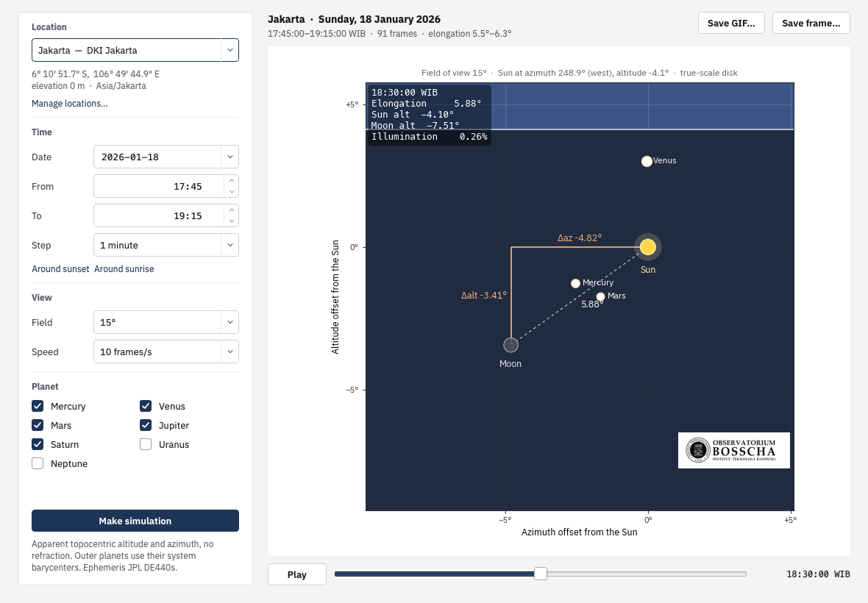868x603 pixels.
Task: Open the Field dropdown showing 15°
Action: click(230, 322)
